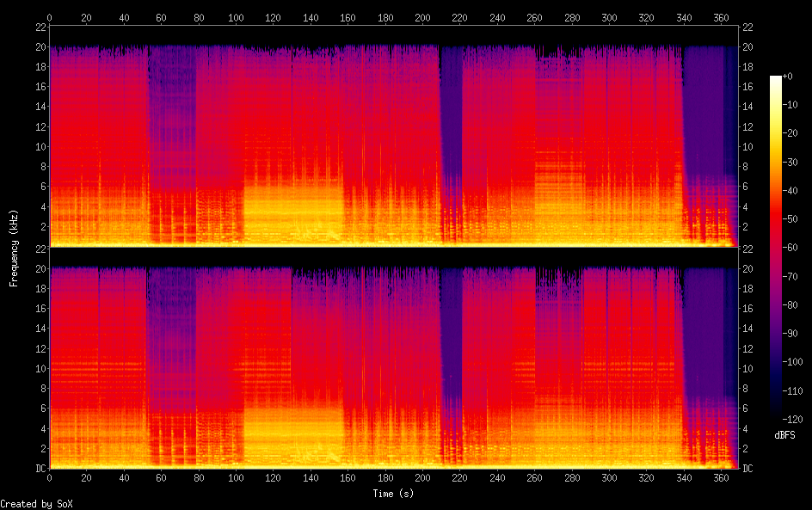Click the dBFS label below the color scale
This screenshot has height=510, width=812.
(x=784, y=436)
